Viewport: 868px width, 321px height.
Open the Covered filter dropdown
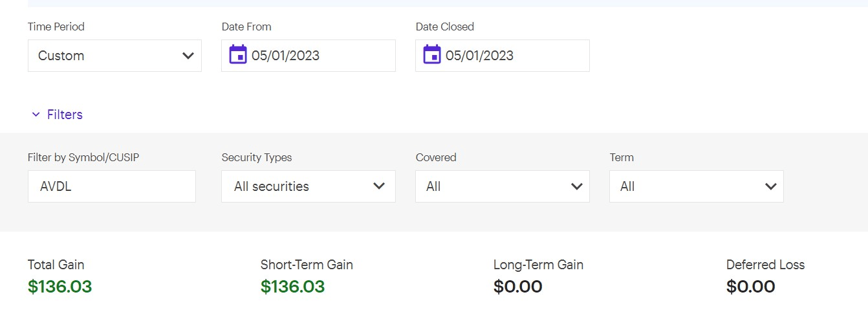point(503,186)
